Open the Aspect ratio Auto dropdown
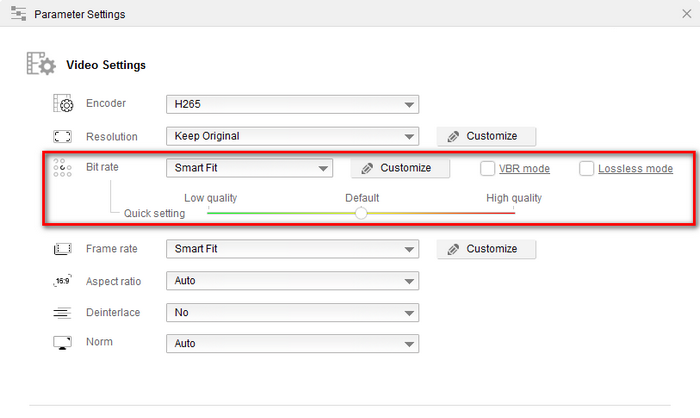 pos(291,281)
